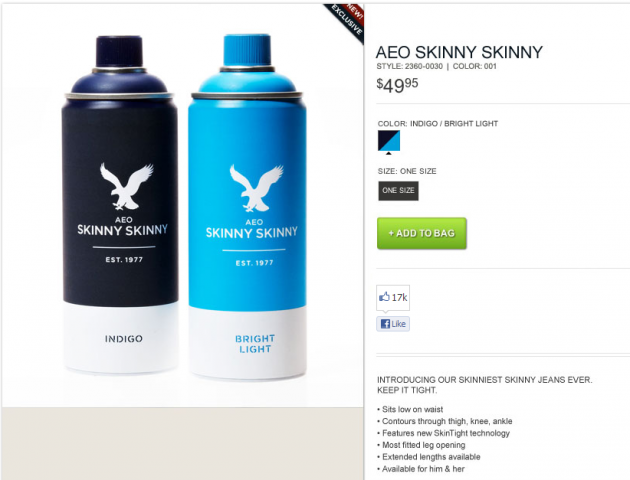Click the Style 2360-0030 text

[409, 66]
